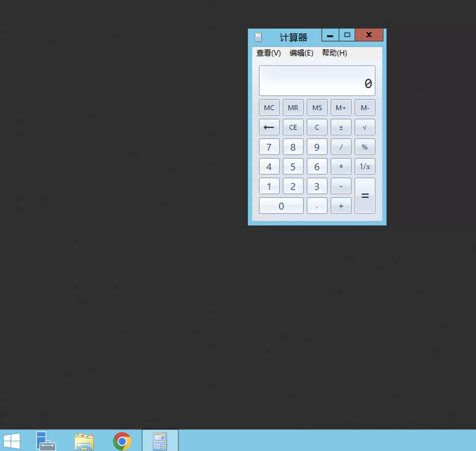Click the decimal point button
This screenshot has width=476, height=451.
pos(317,206)
